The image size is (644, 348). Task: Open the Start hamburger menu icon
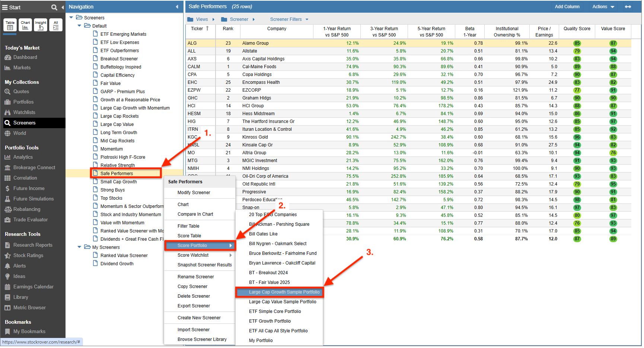point(5,7)
